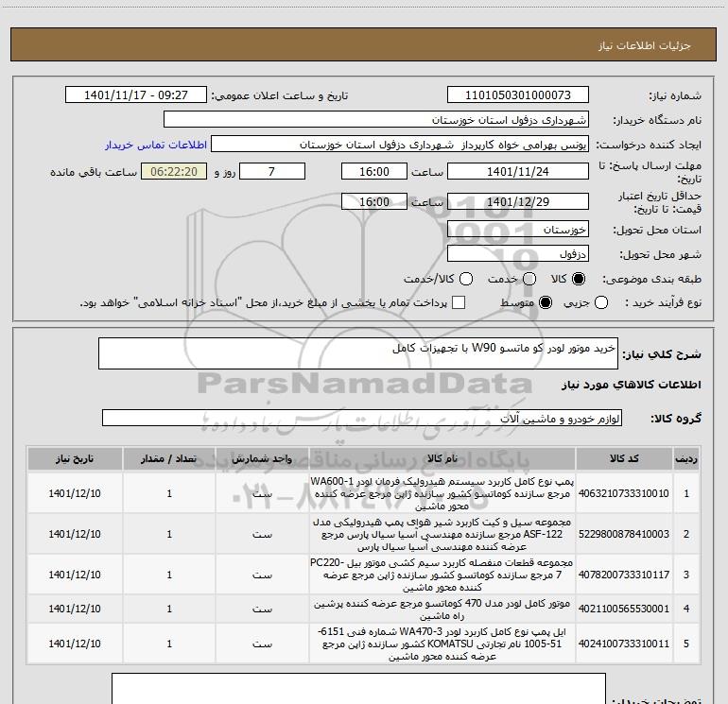Image resolution: width=728 pixels, height=704 pixels.
Task: Click the delivery city field دزفول
Action: coord(518,254)
